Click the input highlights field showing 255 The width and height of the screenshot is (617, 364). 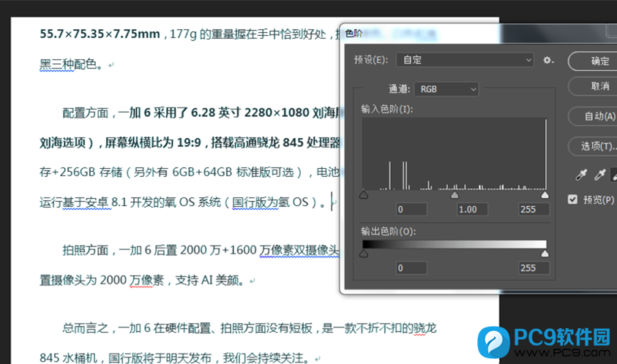534,210
